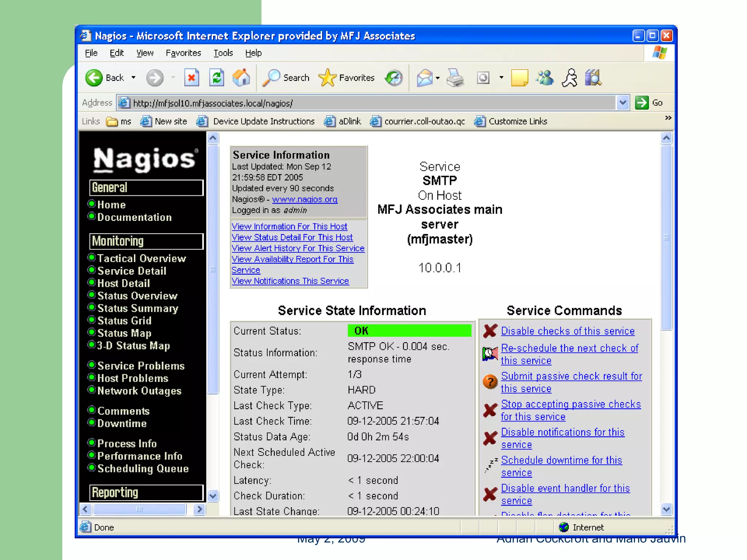Screen dimensions: 747x560
Task: Click the re-schedule check icon
Action: tap(490, 354)
